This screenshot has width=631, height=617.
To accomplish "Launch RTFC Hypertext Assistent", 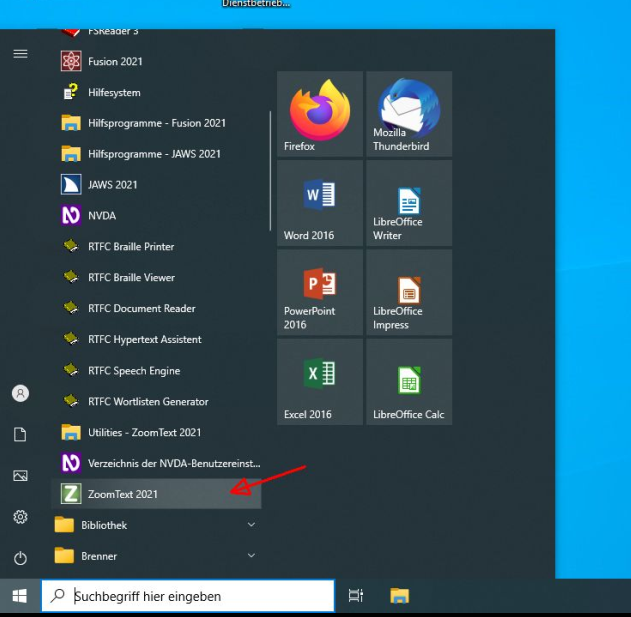I will pos(156,340).
